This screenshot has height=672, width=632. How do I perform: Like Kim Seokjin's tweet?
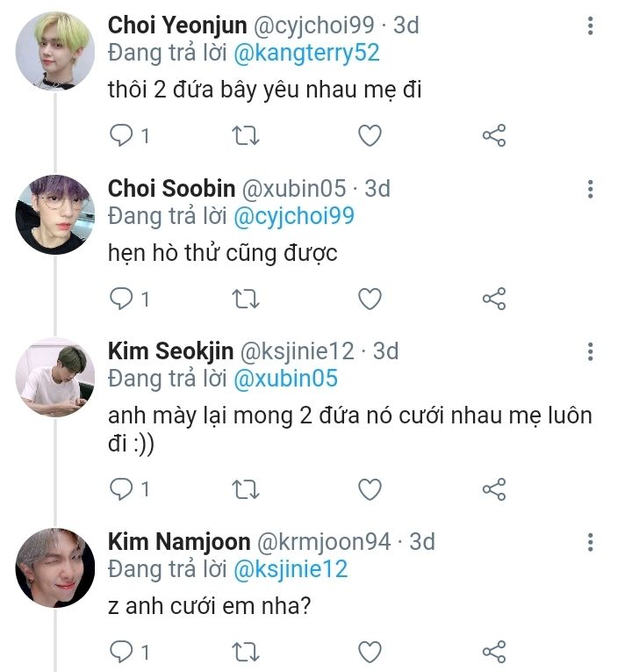[370, 488]
